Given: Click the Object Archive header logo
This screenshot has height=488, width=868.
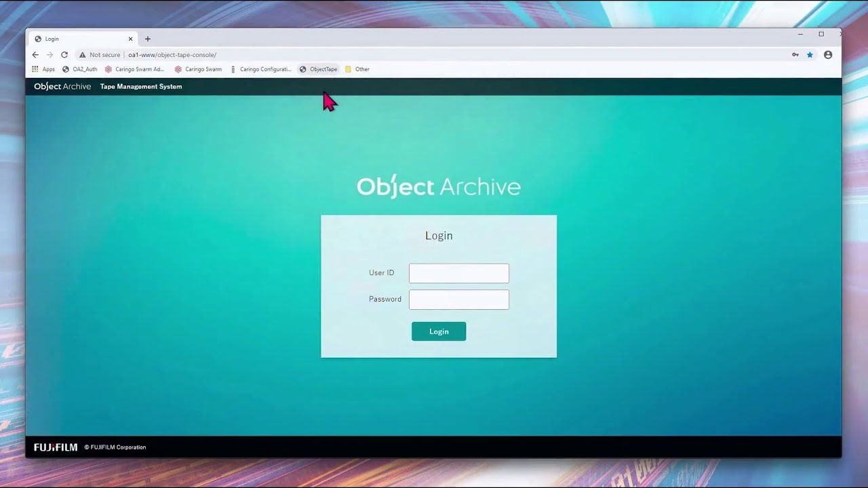Looking at the screenshot, I should [x=62, y=87].
